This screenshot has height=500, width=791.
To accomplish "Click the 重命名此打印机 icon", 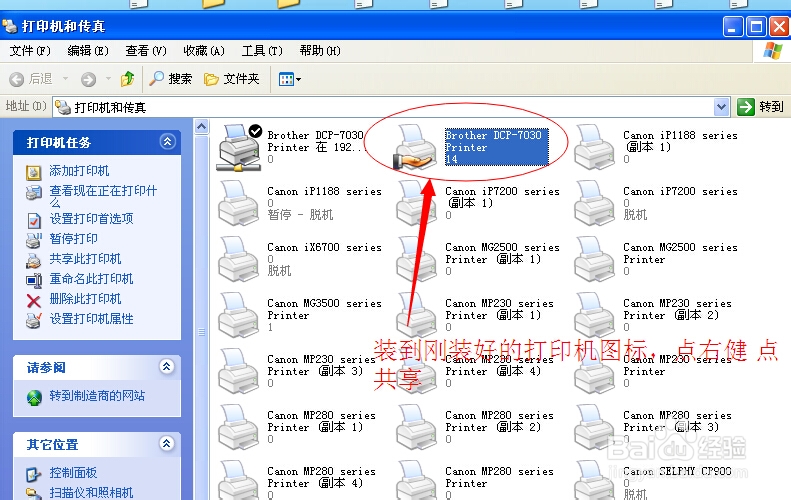I will pos(33,281).
